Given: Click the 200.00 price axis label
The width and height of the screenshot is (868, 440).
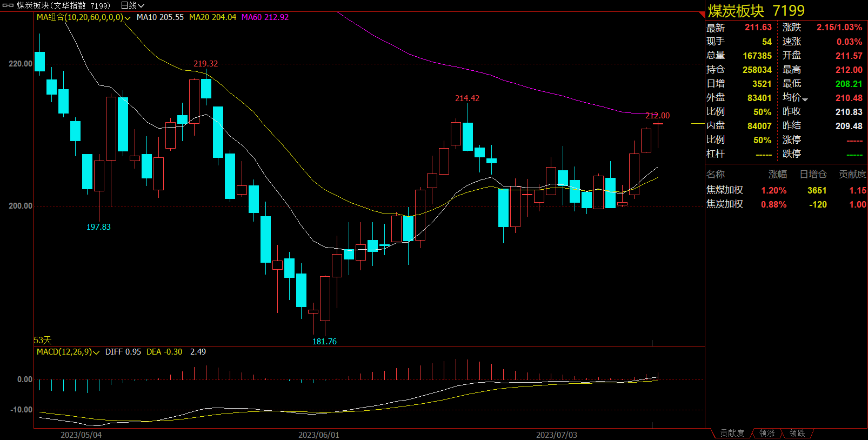Looking at the screenshot, I should (x=21, y=206).
